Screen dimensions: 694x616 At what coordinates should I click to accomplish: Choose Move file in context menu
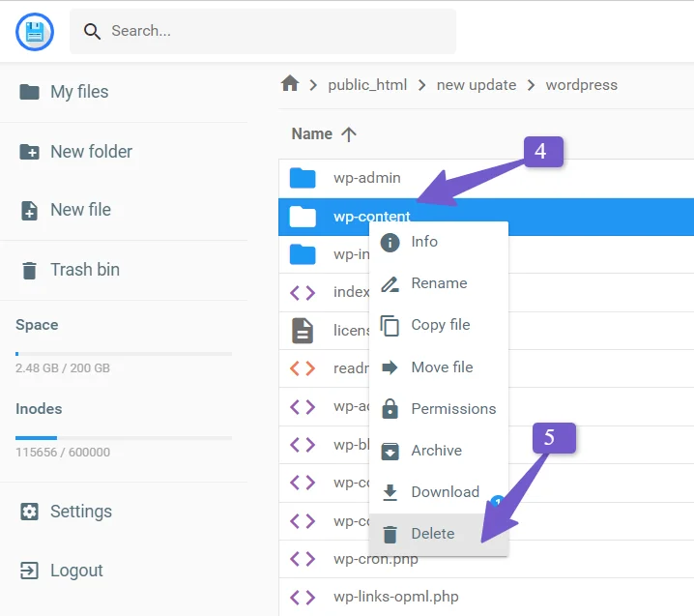pos(439,367)
